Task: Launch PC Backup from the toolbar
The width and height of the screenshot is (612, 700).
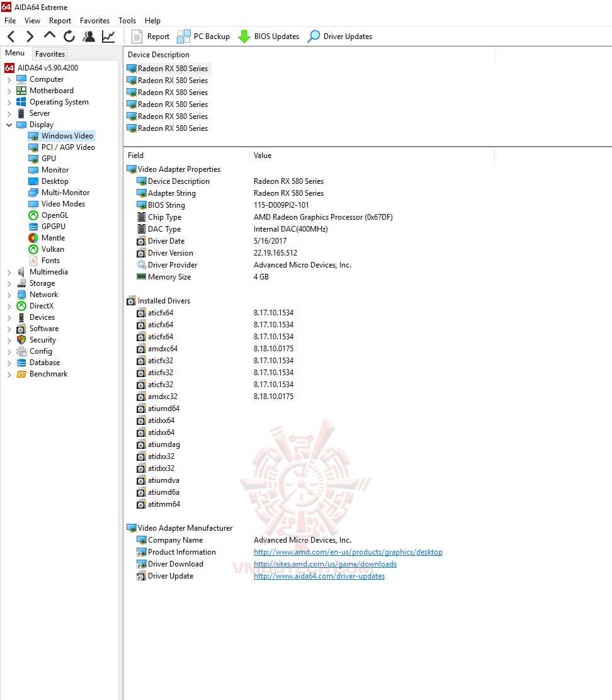Action: (203, 36)
